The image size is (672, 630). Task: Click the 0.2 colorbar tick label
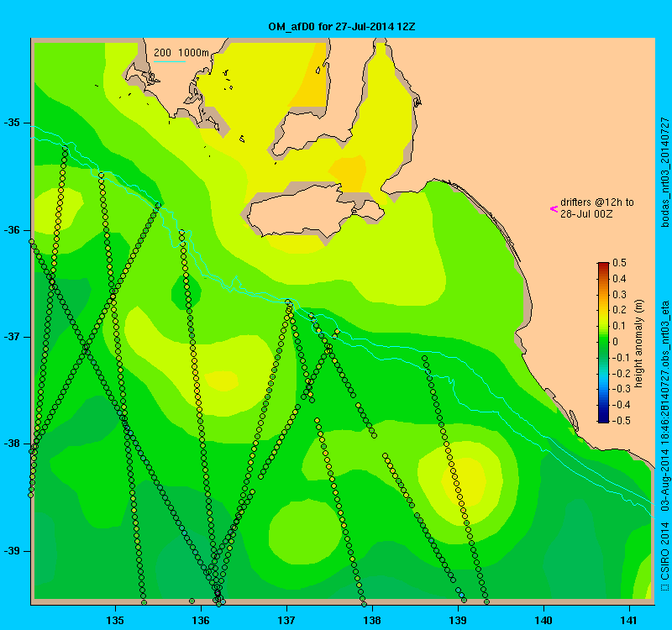tap(619, 310)
